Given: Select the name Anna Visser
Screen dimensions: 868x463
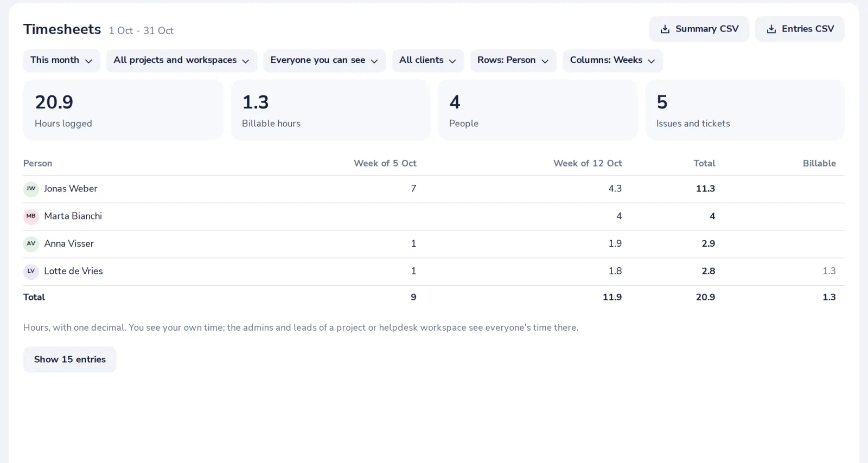Looking at the screenshot, I should (x=69, y=244).
